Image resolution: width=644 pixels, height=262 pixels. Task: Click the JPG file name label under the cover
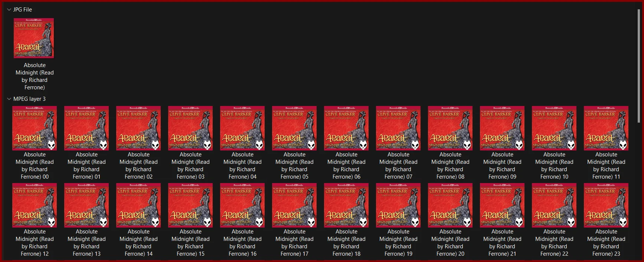(x=35, y=76)
